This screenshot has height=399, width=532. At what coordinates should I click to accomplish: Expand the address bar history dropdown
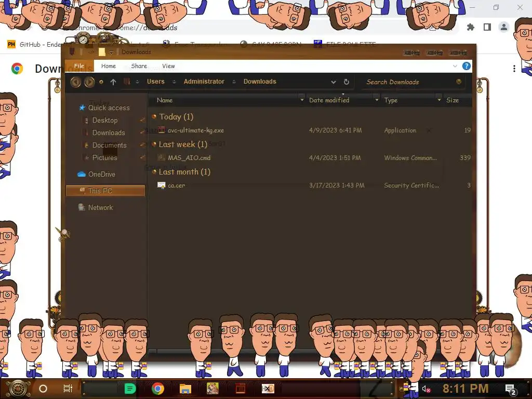point(334,82)
